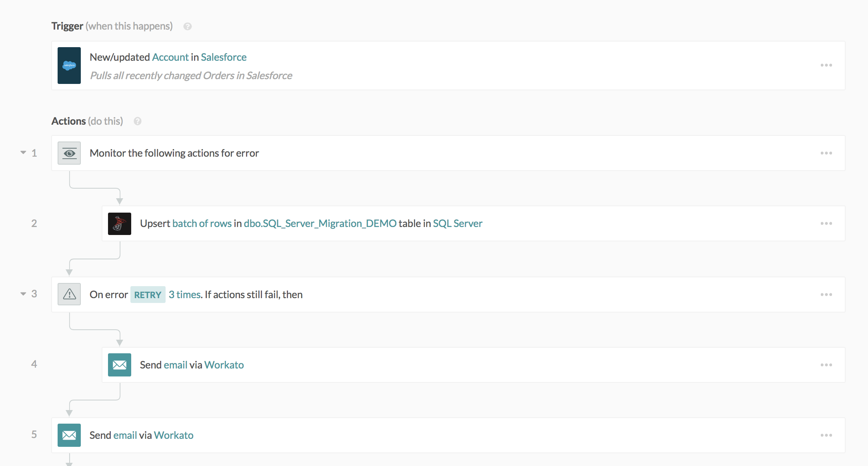Image resolution: width=868 pixels, height=466 pixels.
Task: Open the batch of rows link
Action: [x=202, y=223]
